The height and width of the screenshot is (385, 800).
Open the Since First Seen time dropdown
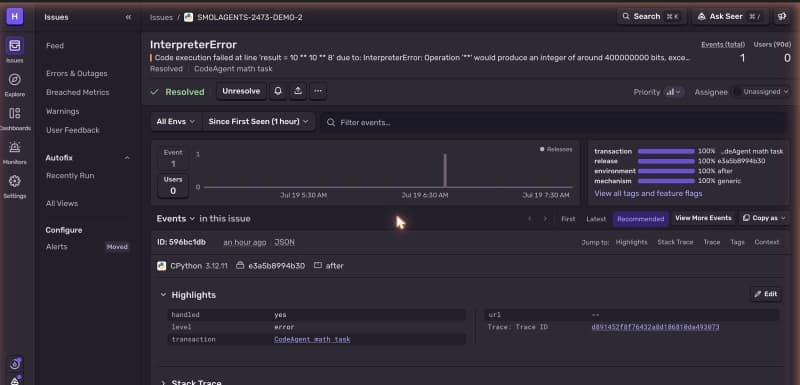pos(259,122)
